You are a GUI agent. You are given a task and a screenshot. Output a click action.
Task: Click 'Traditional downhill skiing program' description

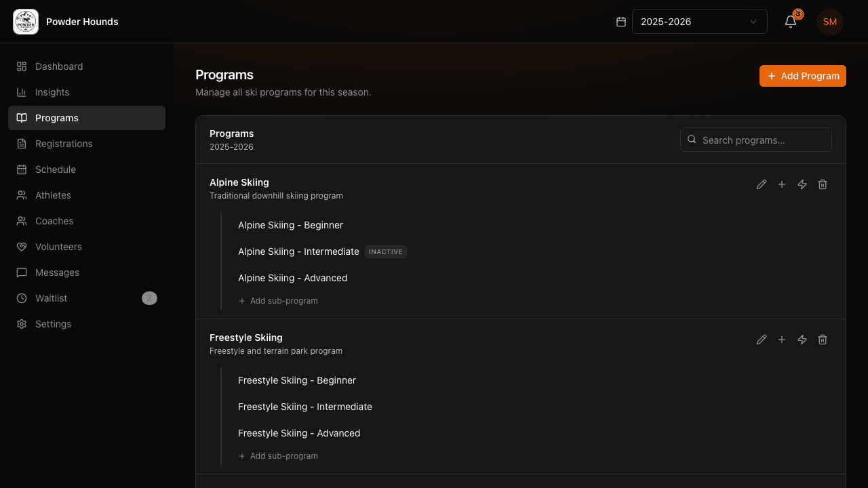coord(276,196)
